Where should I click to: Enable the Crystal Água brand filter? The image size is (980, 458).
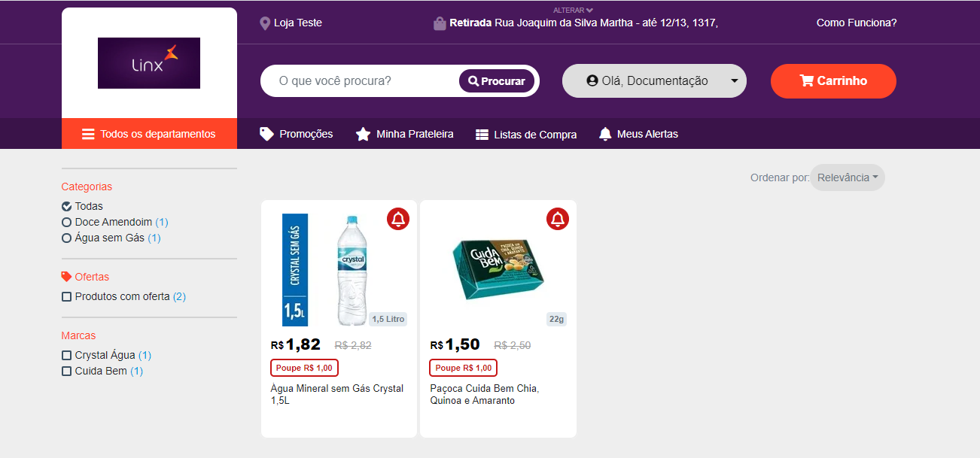67,356
